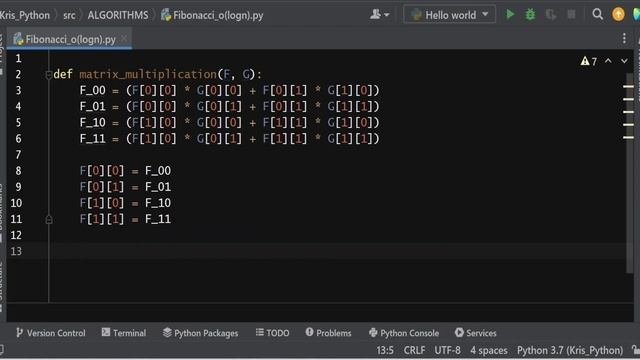640x360 pixels.
Task: Open the Services tool window
Action: 476,333
